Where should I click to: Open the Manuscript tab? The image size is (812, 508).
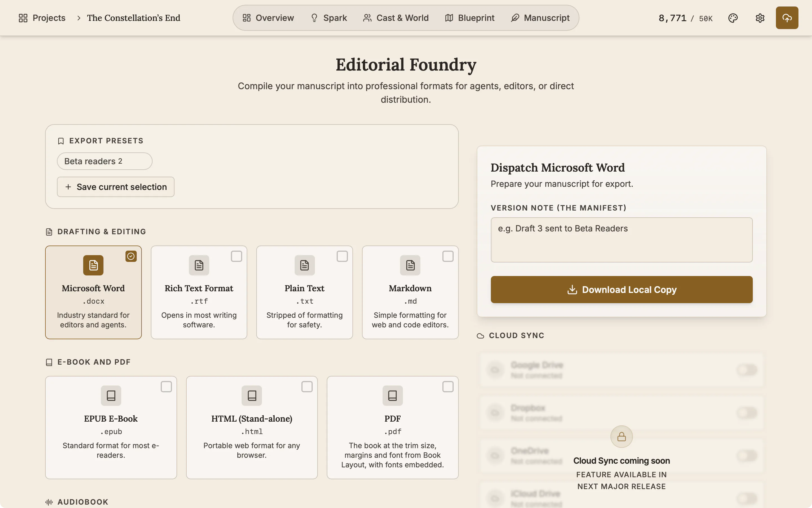(540, 18)
